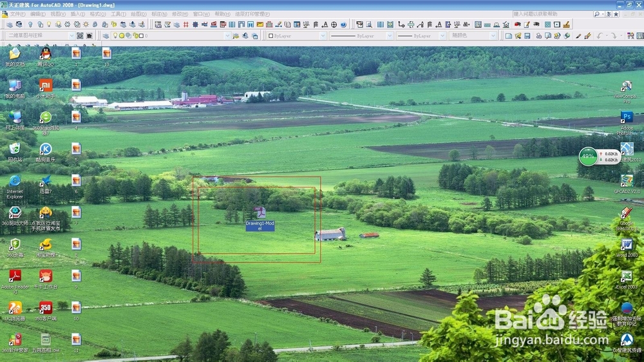Click the Match Properties brush icon
The width and height of the screenshot is (644, 362).
pyautogui.click(x=578, y=35)
